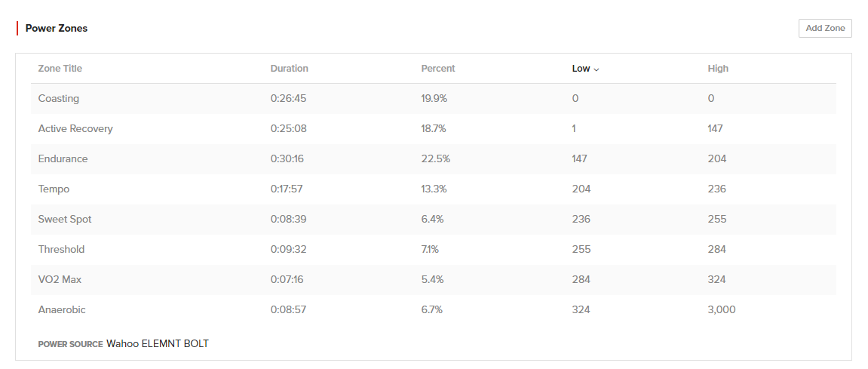Click the Threshold high value 284
The width and height of the screenshot is (868, 369).
pyautogui.click(x=716, y=250)
